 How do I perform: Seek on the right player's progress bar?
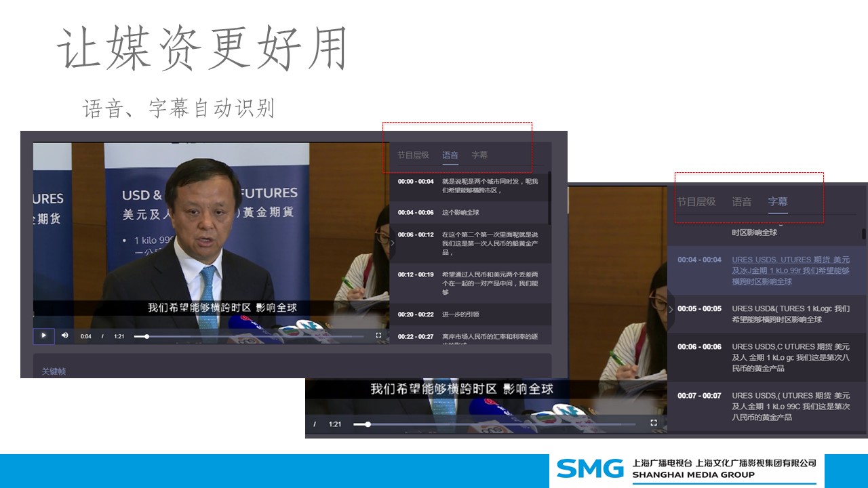coord(494,424)
